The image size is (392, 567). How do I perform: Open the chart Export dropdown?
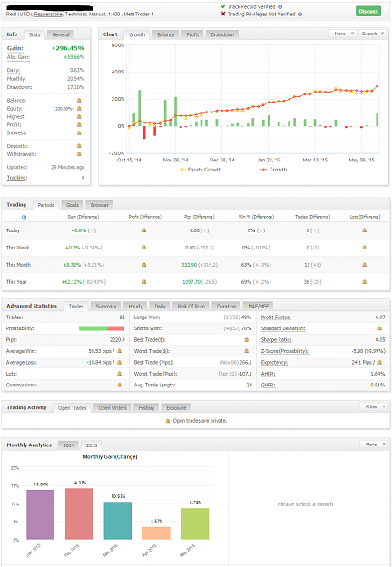click(373, 34)
